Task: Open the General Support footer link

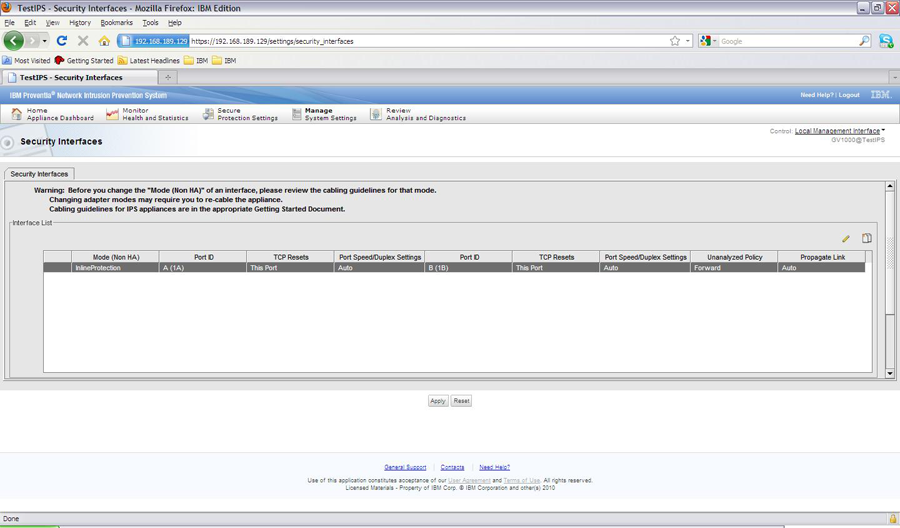Action: click(x=405, y=467)
